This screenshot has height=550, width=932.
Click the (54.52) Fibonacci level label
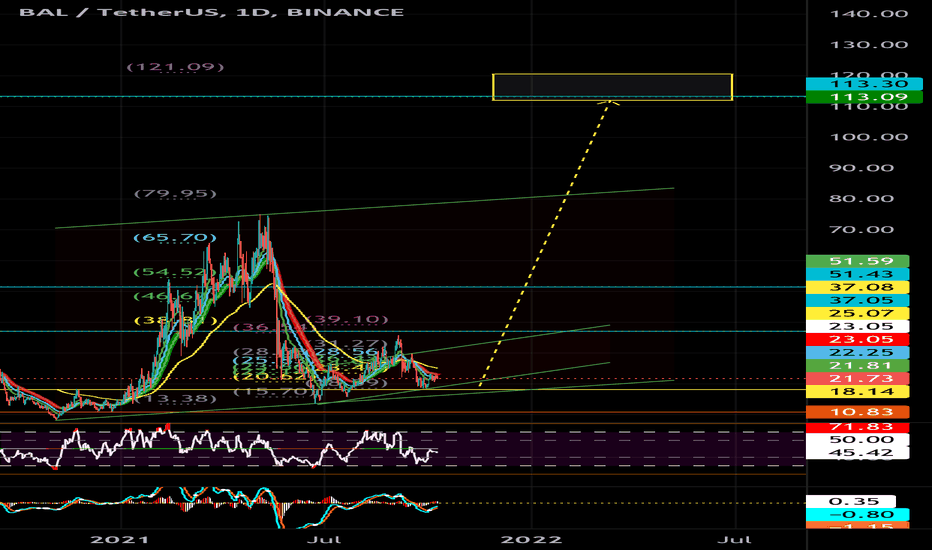click(174, 272)
